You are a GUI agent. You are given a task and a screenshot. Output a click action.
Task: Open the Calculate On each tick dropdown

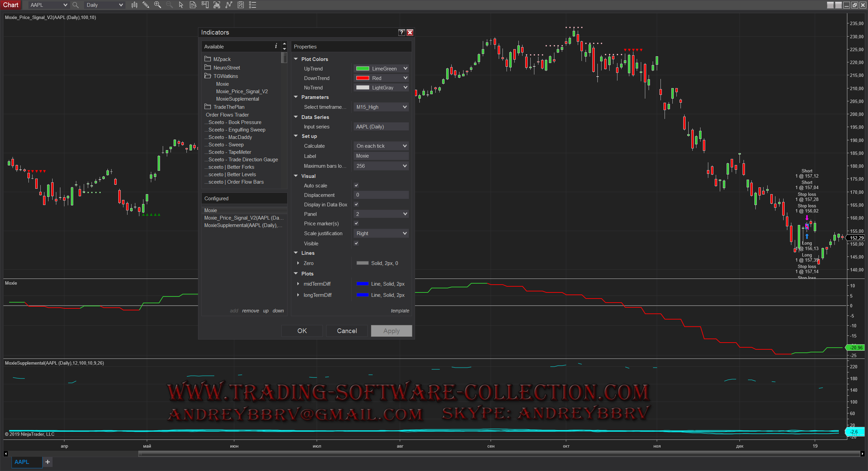[381, 146]
